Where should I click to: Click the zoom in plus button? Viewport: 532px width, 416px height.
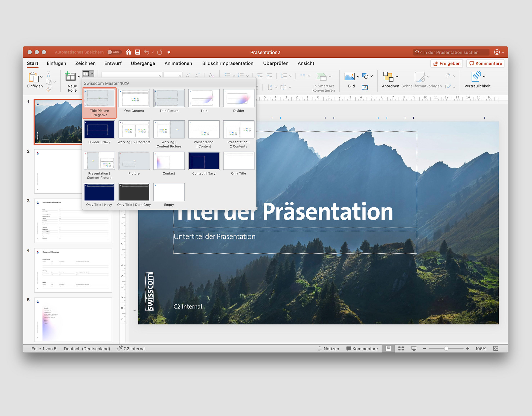(x=468, y=348)
